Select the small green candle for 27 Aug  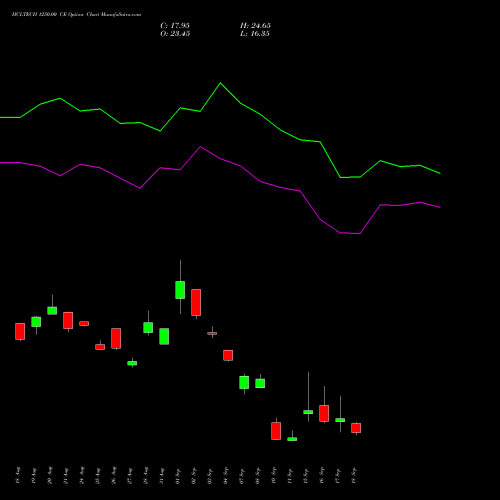coord(132,363)
